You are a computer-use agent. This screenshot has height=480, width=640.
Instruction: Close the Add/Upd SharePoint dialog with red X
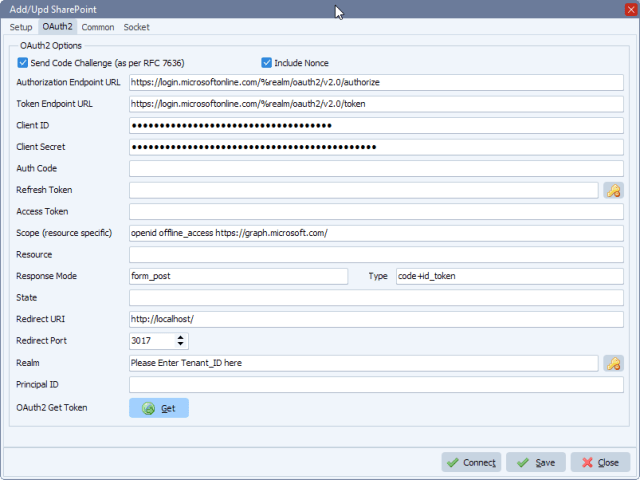point(631,9)
